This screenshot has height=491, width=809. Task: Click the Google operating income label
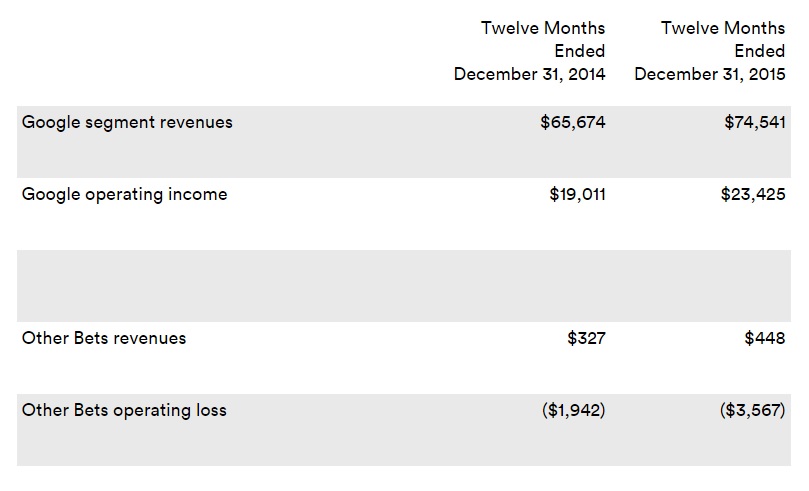(124, 195)
